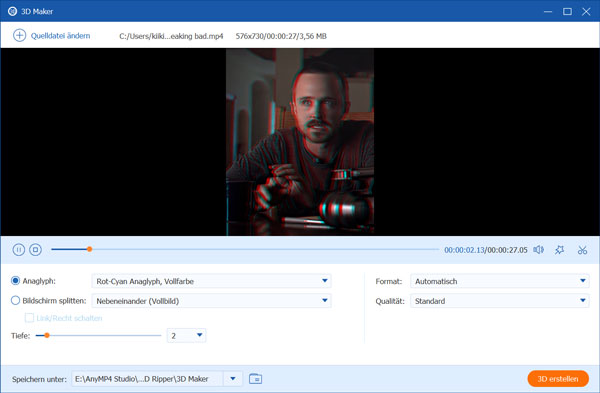Open the Tiefe value dropdown showing 2
This screenshot has height=393, width=600.
coord(186,336)
